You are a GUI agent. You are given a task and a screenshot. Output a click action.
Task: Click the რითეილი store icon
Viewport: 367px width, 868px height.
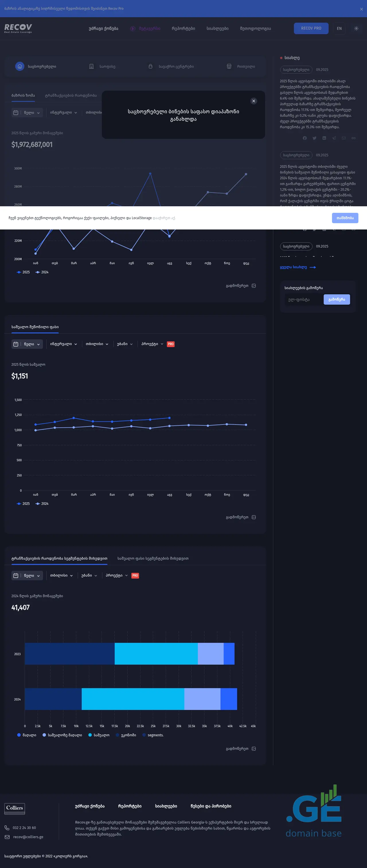(x=229, y=66)
